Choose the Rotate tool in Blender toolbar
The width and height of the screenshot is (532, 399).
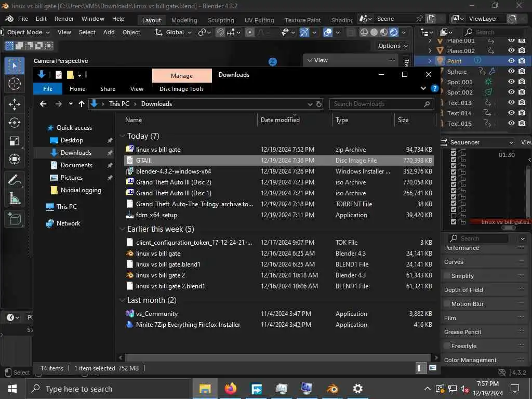click(x=14, y=123)
